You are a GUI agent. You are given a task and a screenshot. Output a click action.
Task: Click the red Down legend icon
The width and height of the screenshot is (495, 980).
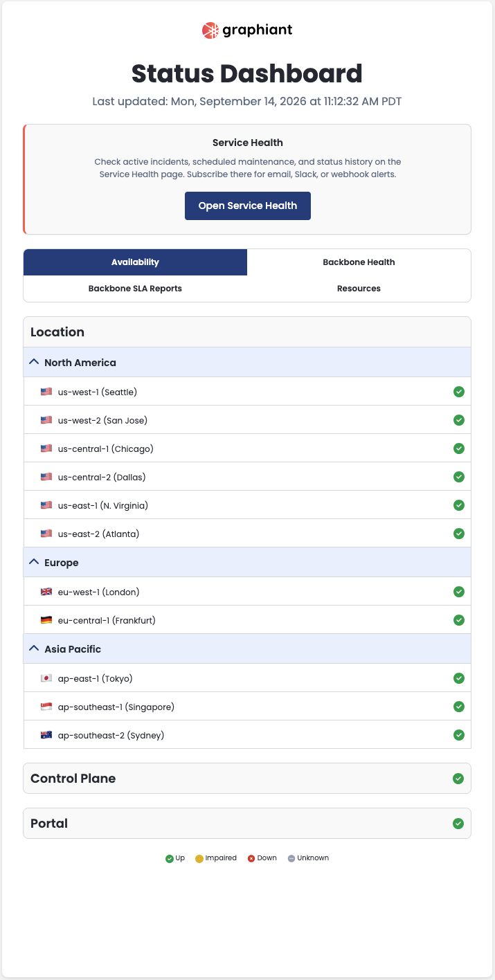251,859
